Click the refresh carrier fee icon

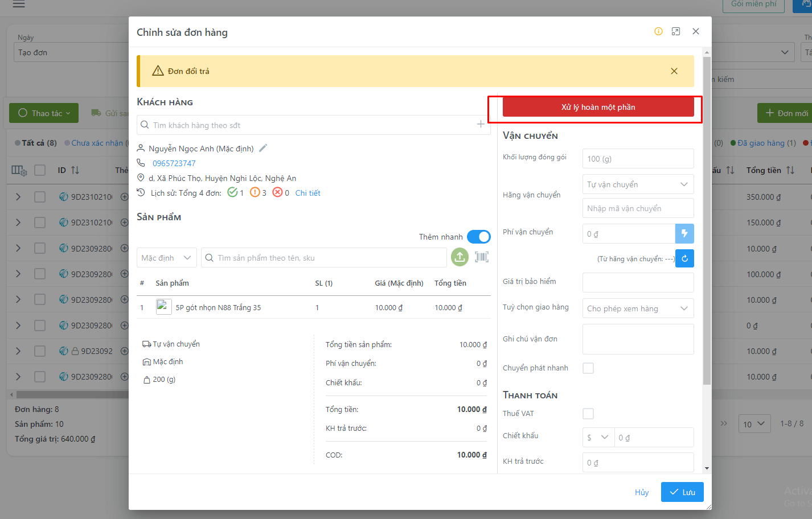click(684, 258)
